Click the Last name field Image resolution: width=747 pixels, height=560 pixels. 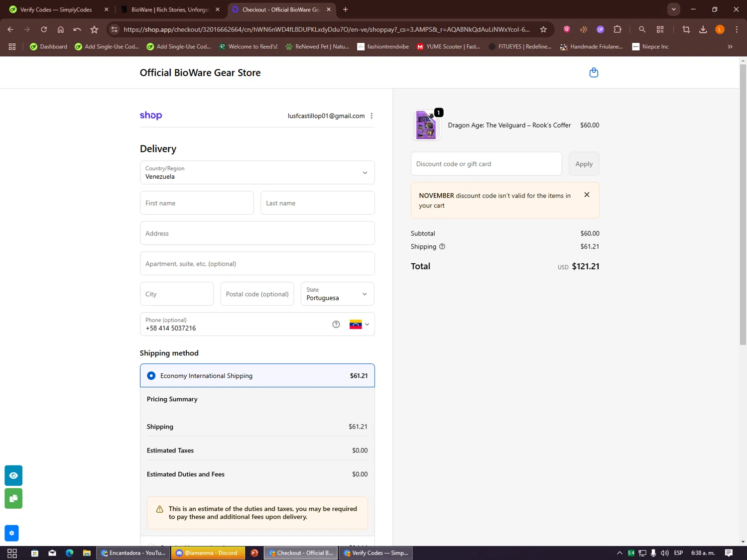click(x=317, y=203)
